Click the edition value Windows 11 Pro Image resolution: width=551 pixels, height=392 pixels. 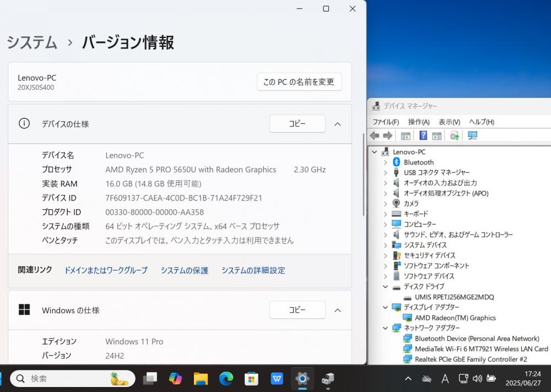click(x=134, y=341)
